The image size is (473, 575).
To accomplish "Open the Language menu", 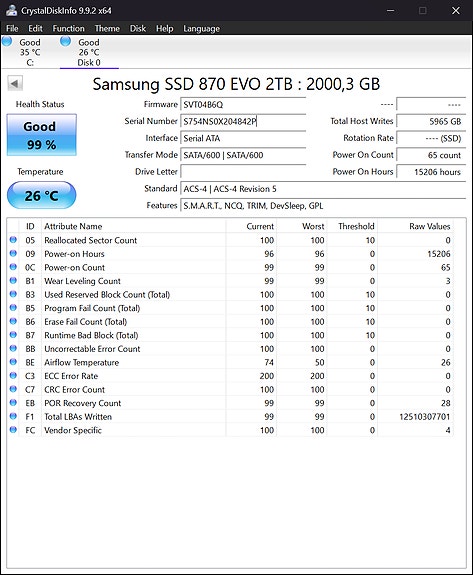I will coord(202,29).
